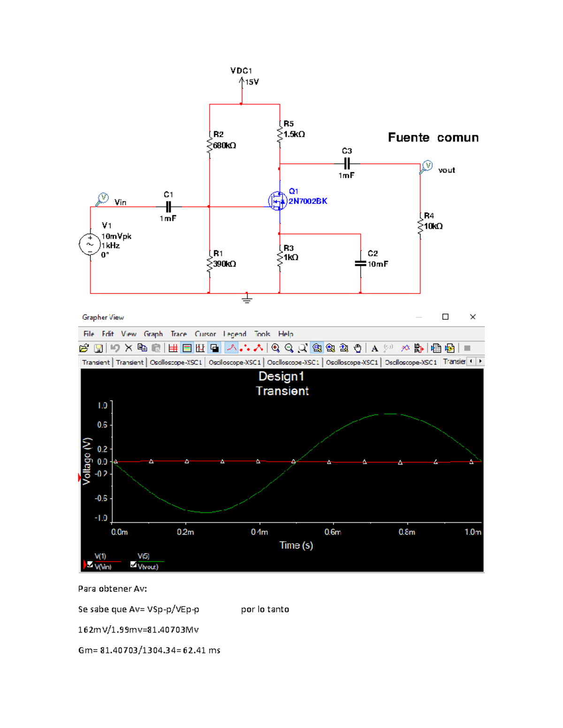The width and height of the screenshot is (563, 728).
Task: Click the R4 10kΩ resistor label
Action: click(433, 221)
